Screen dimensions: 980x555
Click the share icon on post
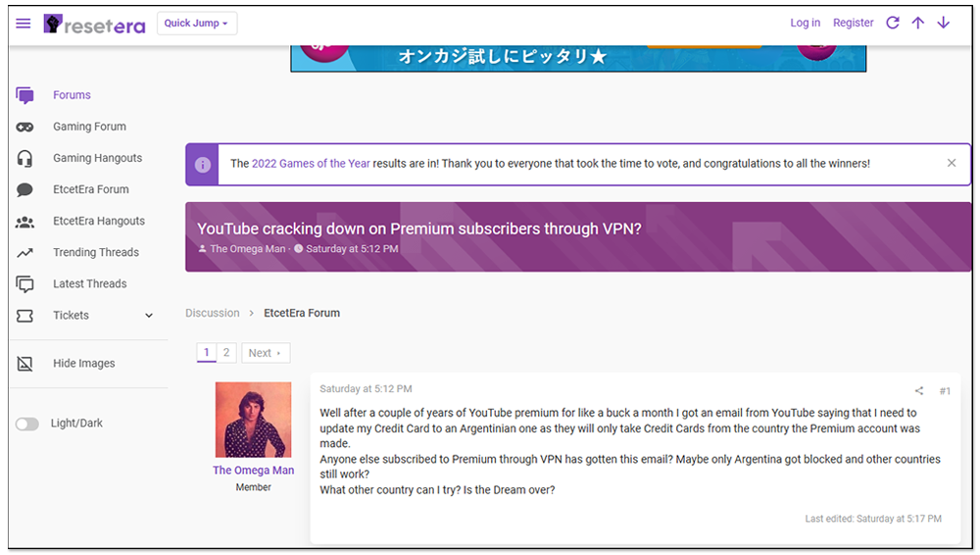[x=919, y=391]
